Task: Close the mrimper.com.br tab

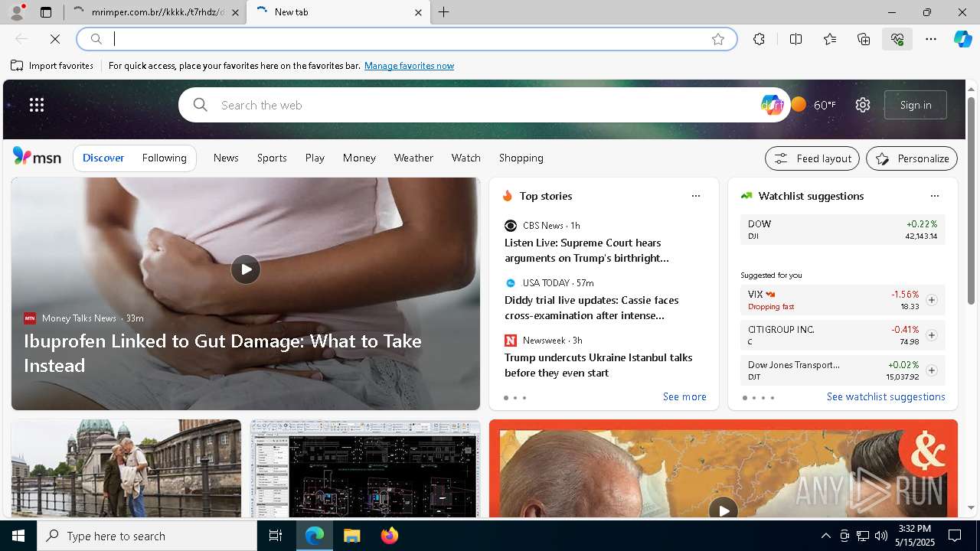Action: [x=235, y=12]
